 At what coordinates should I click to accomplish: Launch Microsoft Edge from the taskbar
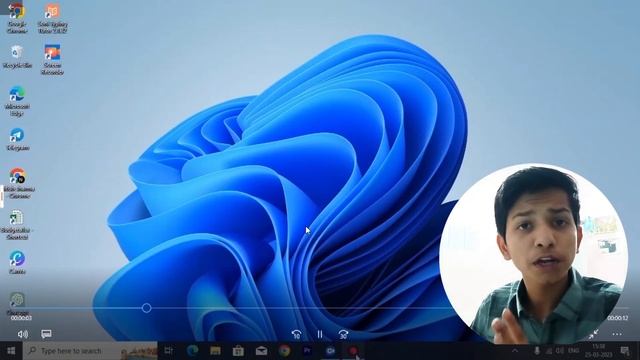coord(192,351)
